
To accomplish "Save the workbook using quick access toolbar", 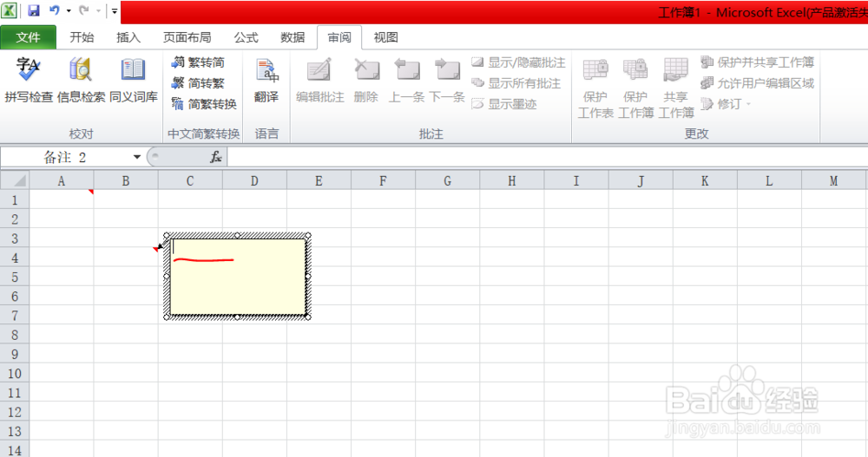I will 33,10.
